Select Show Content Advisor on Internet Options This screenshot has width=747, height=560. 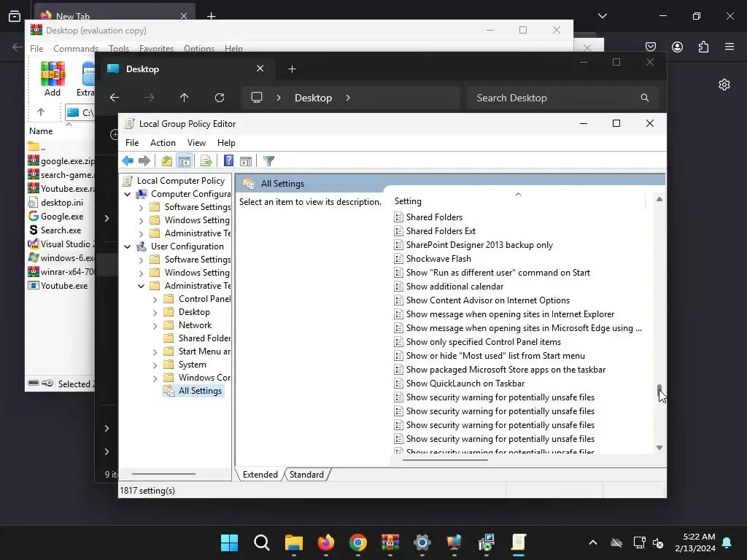[x=488, y=300]
